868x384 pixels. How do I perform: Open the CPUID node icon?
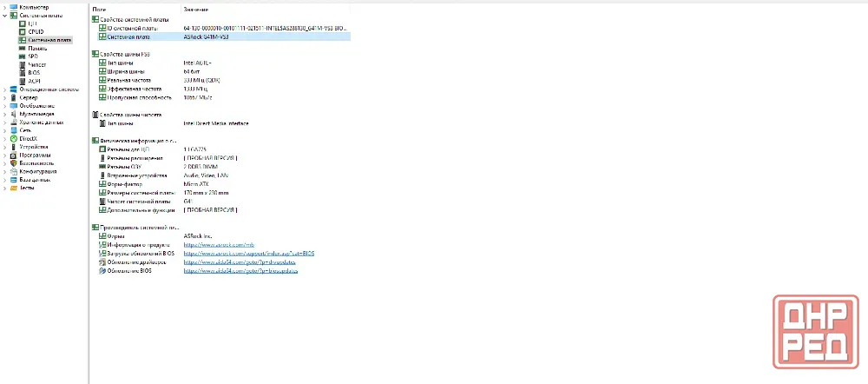tap(23, 32)
